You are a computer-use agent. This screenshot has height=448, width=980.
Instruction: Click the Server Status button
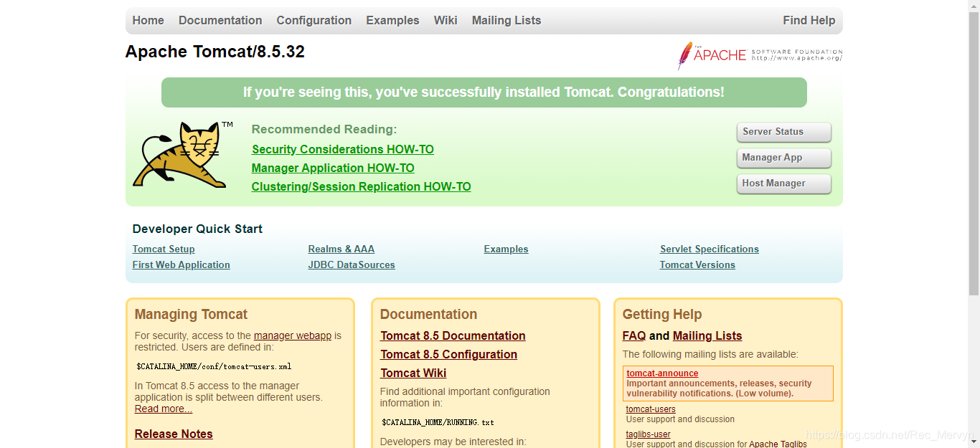coord(783,132)
